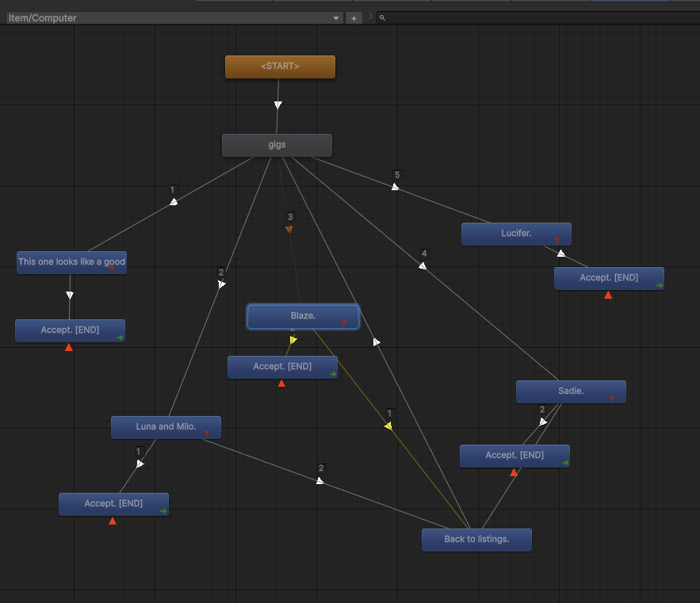Click red triangle below Accept. [END] under Sadie.
This screenshot has width=700, height=603.
click(x=514, y=472)
